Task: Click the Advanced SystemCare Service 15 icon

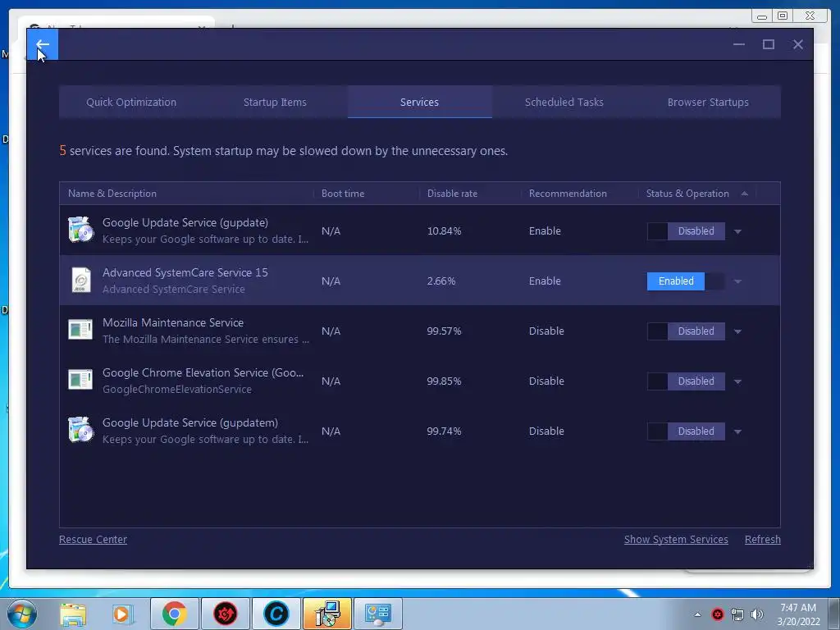Action: (x=81, y=281)
